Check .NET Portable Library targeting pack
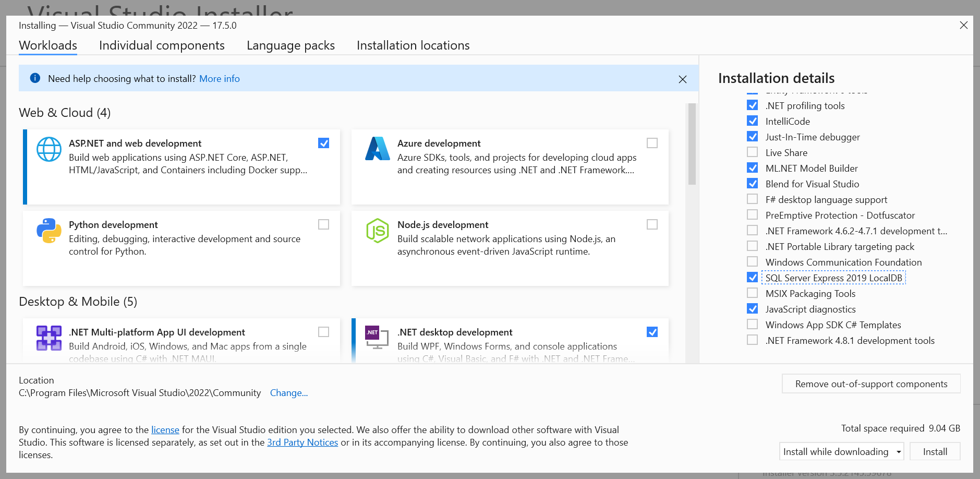The image size is (980, 479). tap(753, 246)
